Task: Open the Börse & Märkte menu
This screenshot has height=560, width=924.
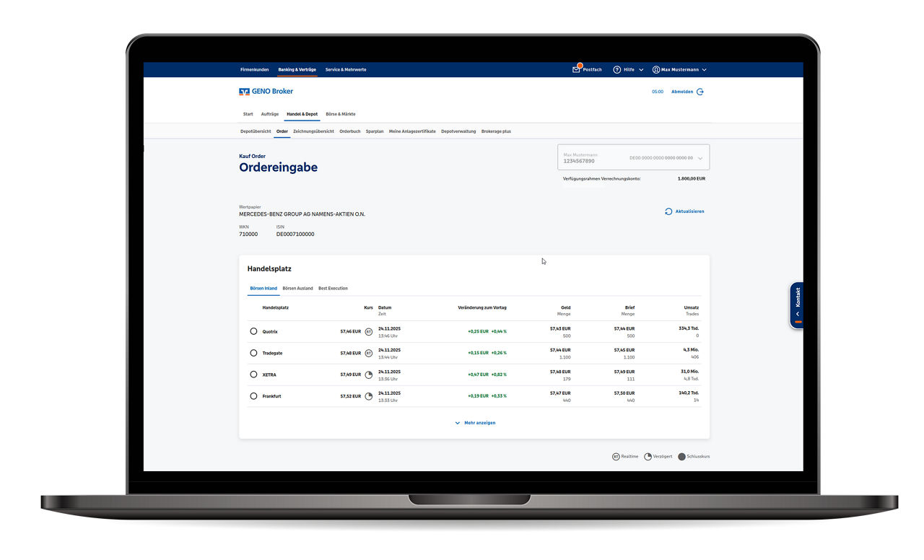Action: coord(340,113)
